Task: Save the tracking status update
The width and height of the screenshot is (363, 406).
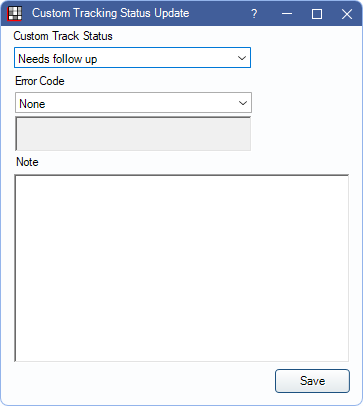Action: coord(312,381)
